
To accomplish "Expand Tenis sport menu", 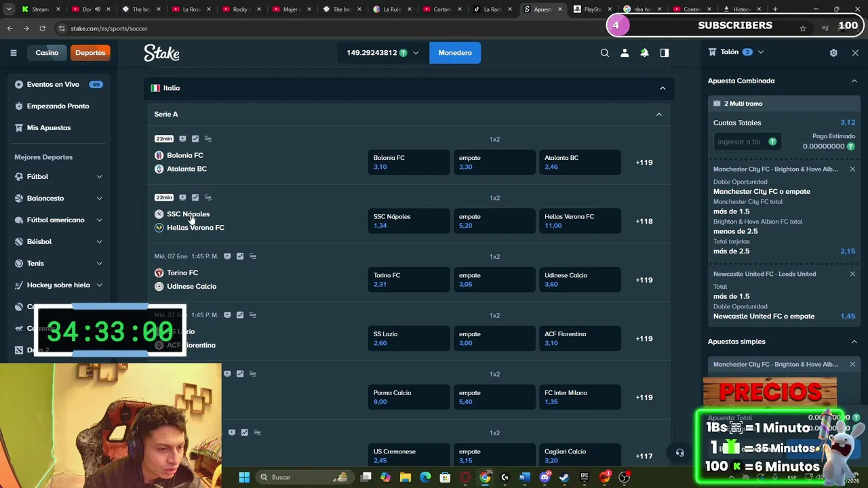I will click(100, 264).
